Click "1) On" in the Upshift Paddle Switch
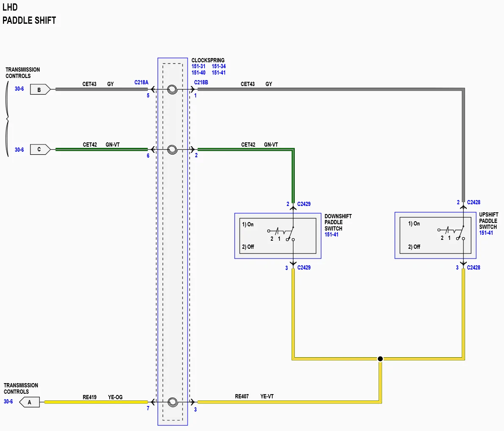504x431 pixels. [x=414, y=223]
